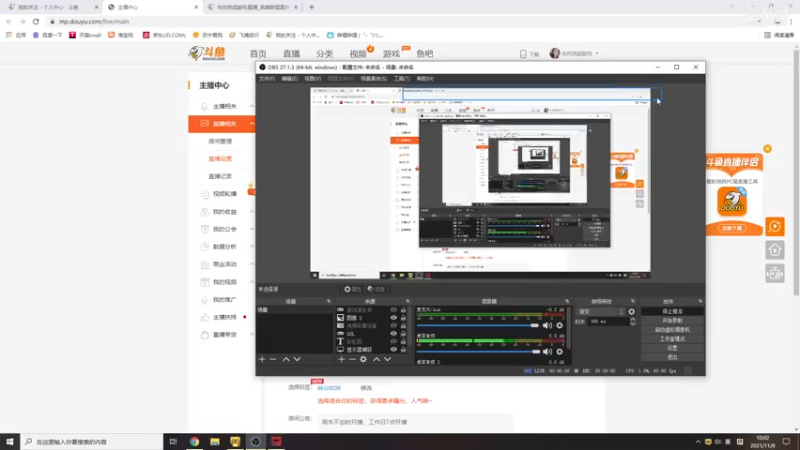Go to 首页 in Douyu navigation
Image resolution: width=800 pixels, height=450 pixels.
(258, 54)
